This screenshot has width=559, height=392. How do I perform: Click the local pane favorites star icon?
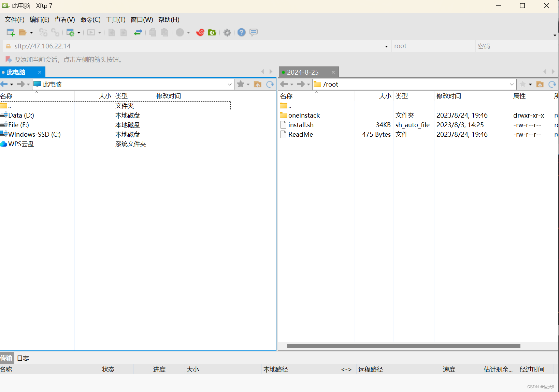pyautogui.click(x=241, y=84)
